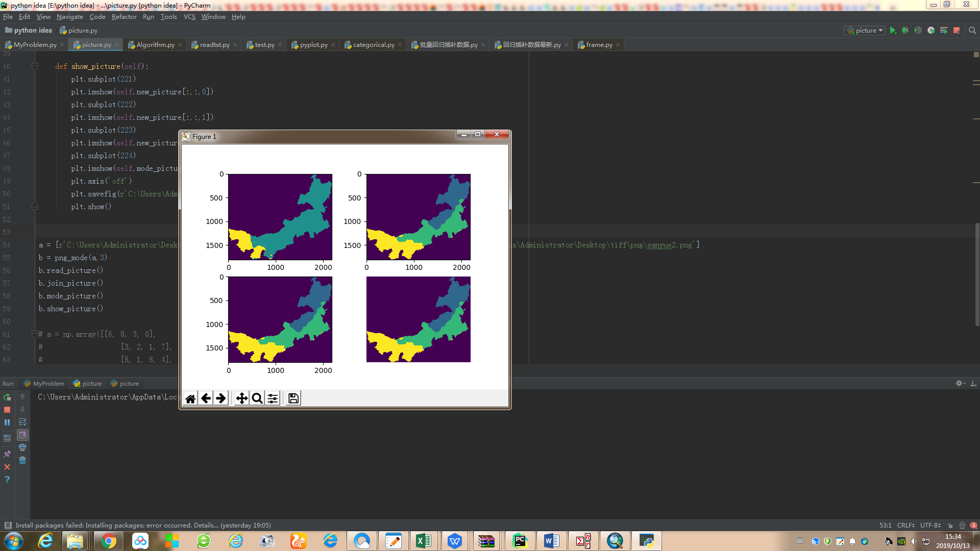Click Save the figure floppy icon
This screenshot has width=980, height=551.
pyautogui.click(x=293, y=398)
